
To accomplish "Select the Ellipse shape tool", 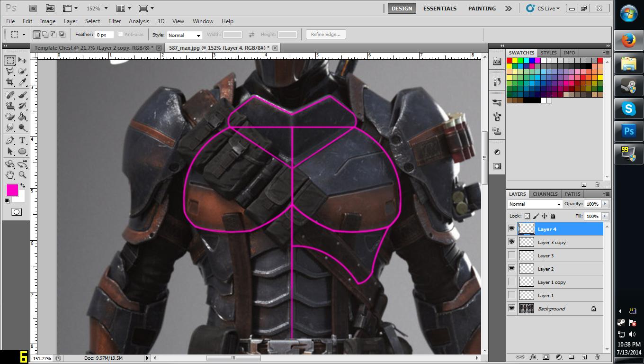I will click(22, 152).
